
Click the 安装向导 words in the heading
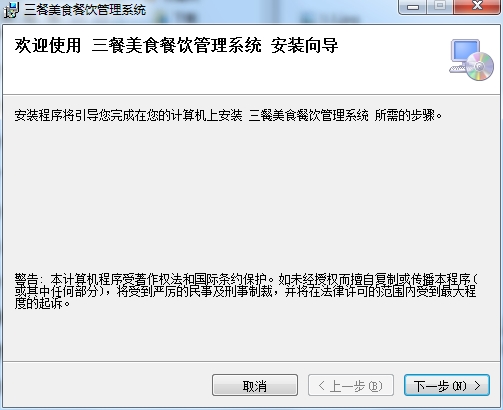304,45
